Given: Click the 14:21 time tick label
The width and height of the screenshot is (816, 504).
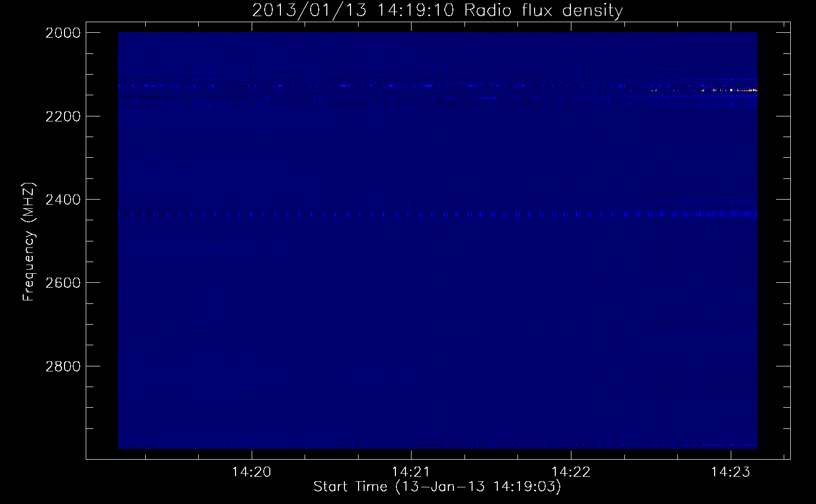Looking at the screenshot, I should click(411, 472).
